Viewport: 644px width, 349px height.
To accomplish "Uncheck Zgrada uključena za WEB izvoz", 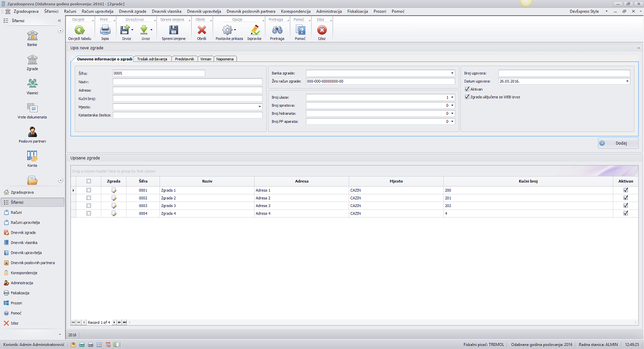I will [467, 97].
